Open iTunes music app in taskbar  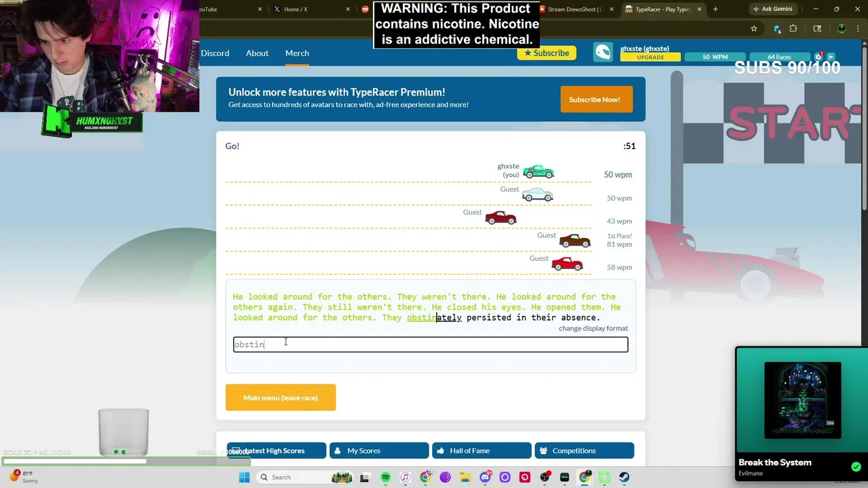coord(405,477)
